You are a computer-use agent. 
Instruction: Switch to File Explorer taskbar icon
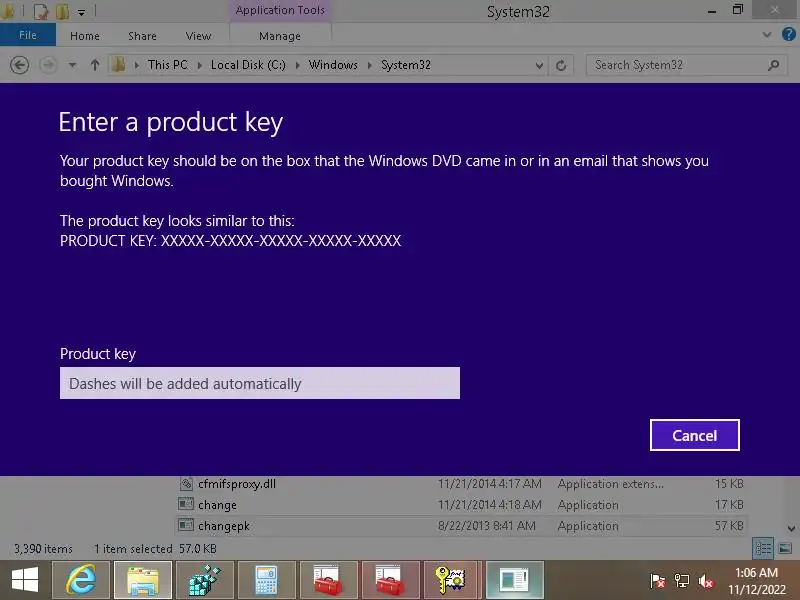coord(143,580)
